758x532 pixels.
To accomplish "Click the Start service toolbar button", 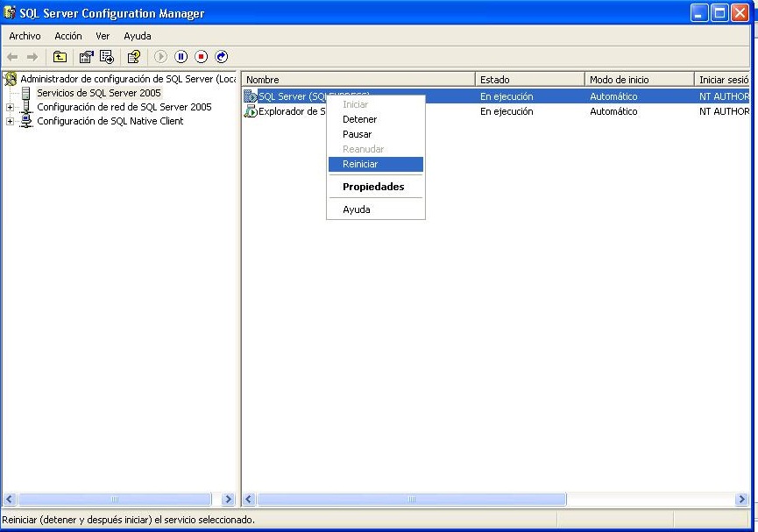I will [x=160, y=57].
